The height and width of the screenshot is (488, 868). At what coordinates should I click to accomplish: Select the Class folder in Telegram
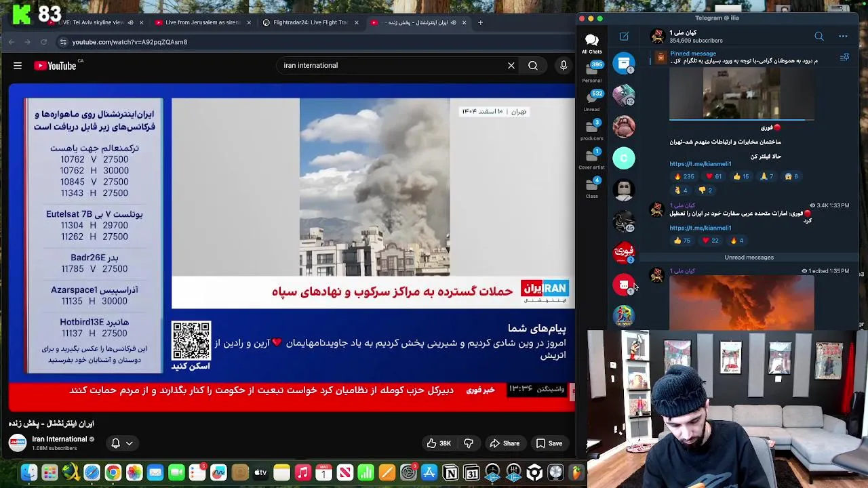tap(591, 188)
